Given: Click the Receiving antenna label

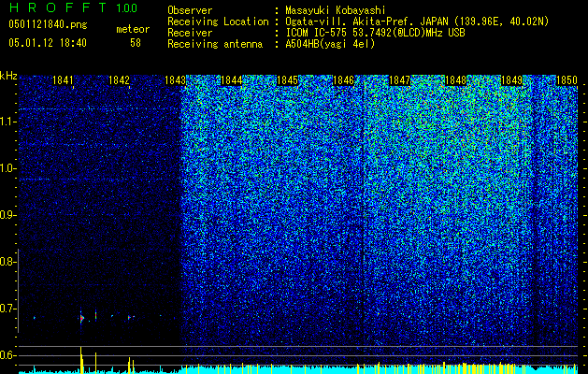Looking at the screenshot, I should (x=215, y=44).
